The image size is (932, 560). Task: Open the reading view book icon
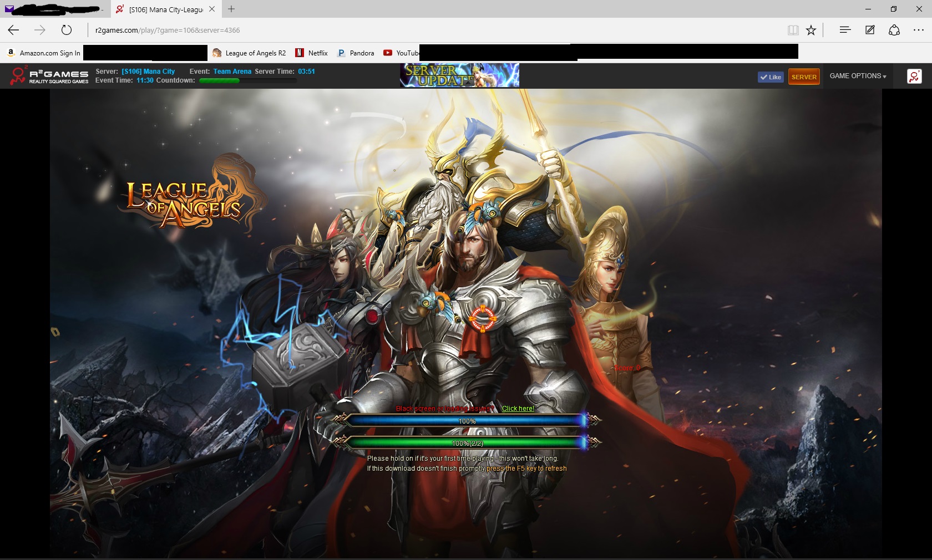point(793,30)
